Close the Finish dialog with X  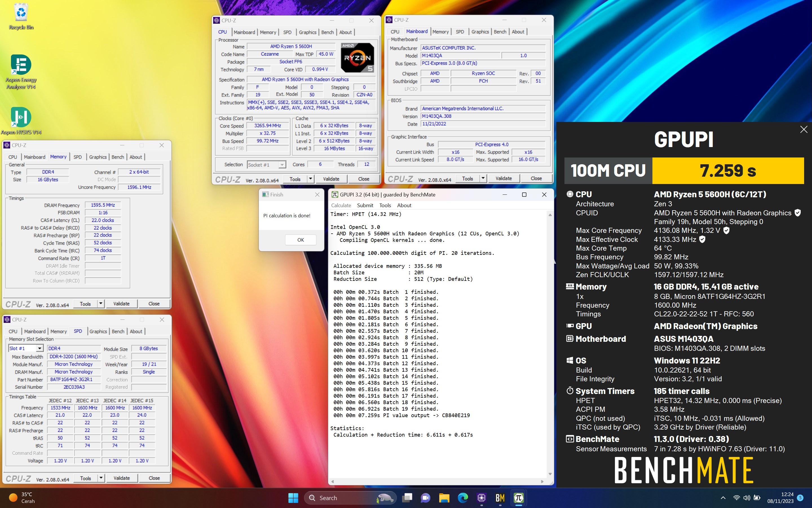(317, 194)
